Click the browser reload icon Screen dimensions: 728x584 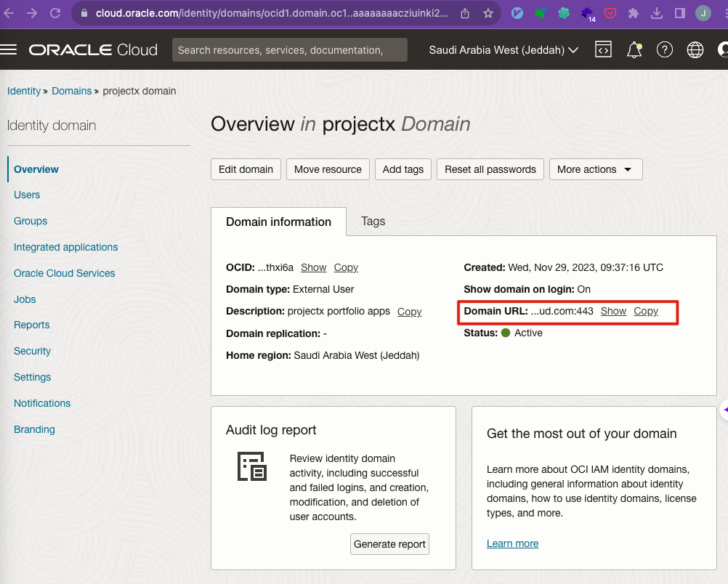55,13
